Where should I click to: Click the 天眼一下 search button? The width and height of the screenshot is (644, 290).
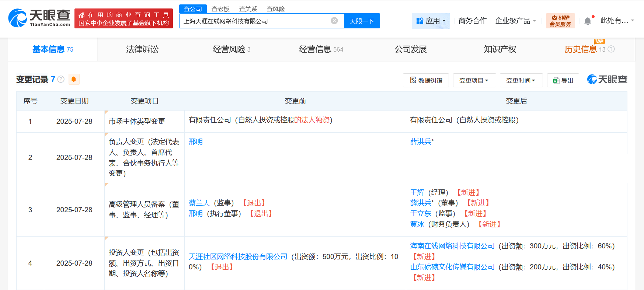pos(362,21)
